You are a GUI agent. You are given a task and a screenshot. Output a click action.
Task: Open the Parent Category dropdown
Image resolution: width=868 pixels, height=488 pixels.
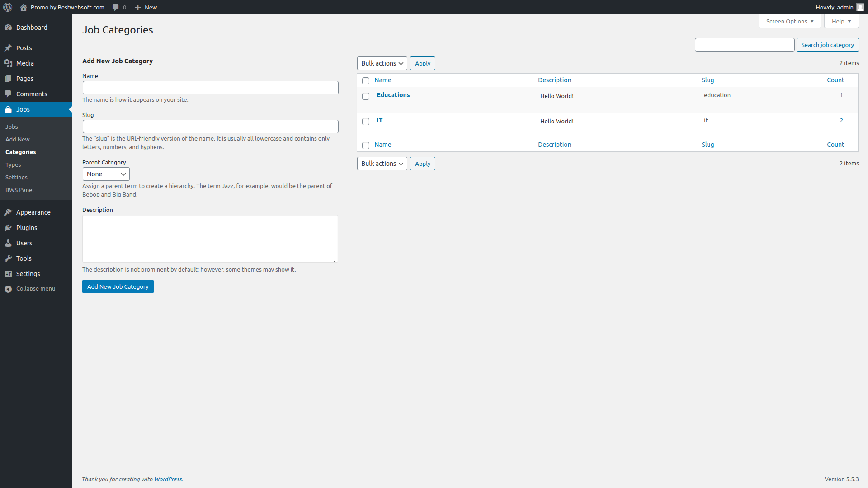(106, 174)
